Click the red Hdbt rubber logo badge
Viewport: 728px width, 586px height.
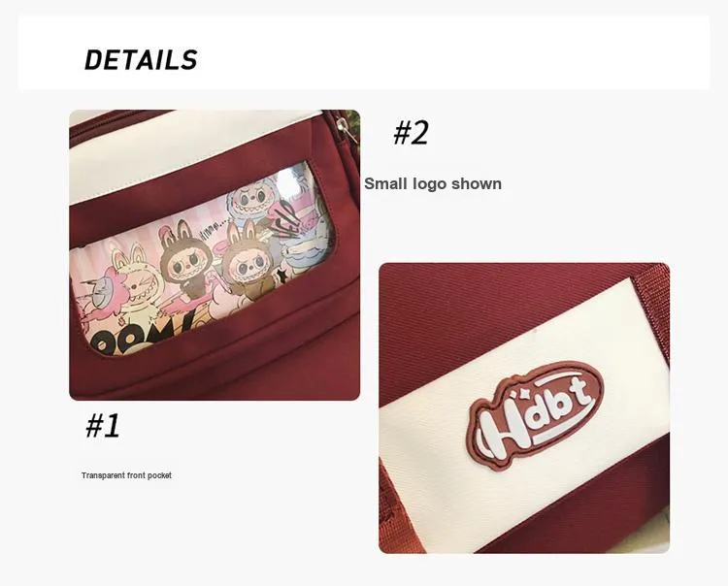pyautogui.click(x=535, y=414)
